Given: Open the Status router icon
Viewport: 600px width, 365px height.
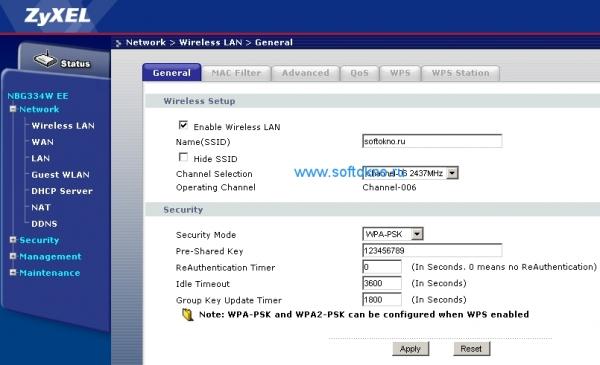Looking at the screenshot, I should tap(45, 59).
